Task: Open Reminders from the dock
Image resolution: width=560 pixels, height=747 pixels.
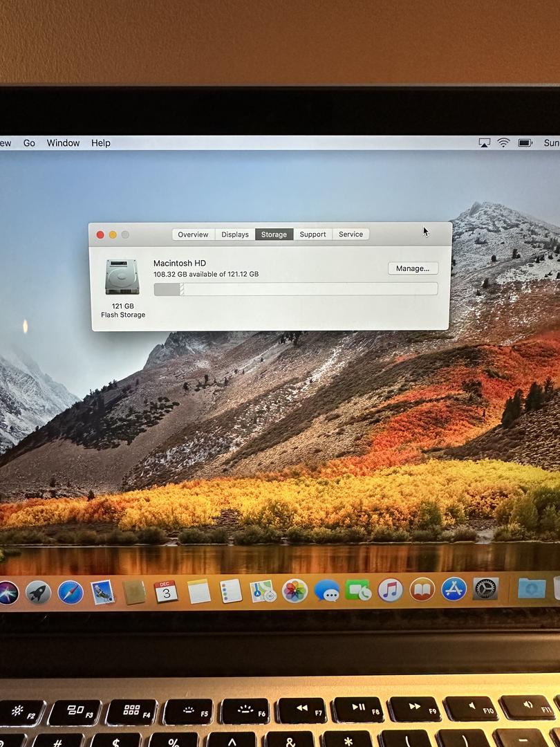Action: click(231, 591)
